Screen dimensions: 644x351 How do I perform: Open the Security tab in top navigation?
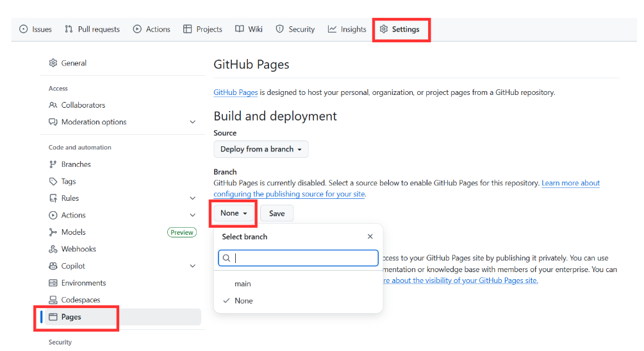(x=295, y=30)
